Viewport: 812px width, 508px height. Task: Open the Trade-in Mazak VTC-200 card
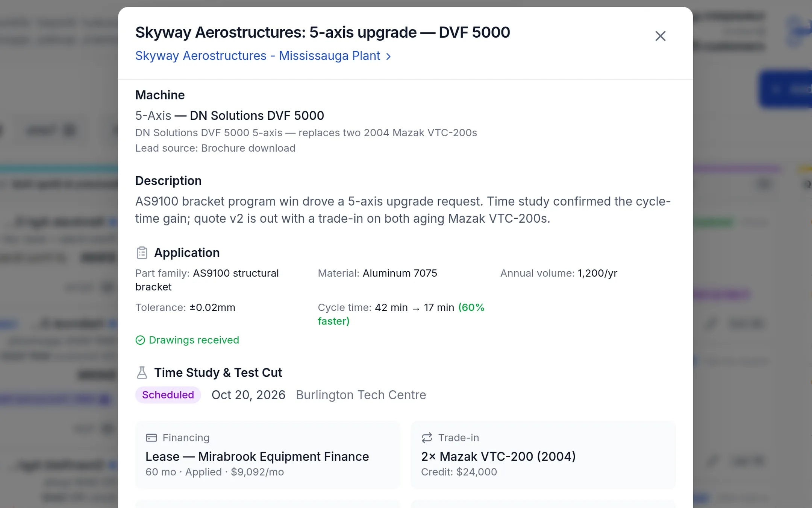tap(543, 455)
